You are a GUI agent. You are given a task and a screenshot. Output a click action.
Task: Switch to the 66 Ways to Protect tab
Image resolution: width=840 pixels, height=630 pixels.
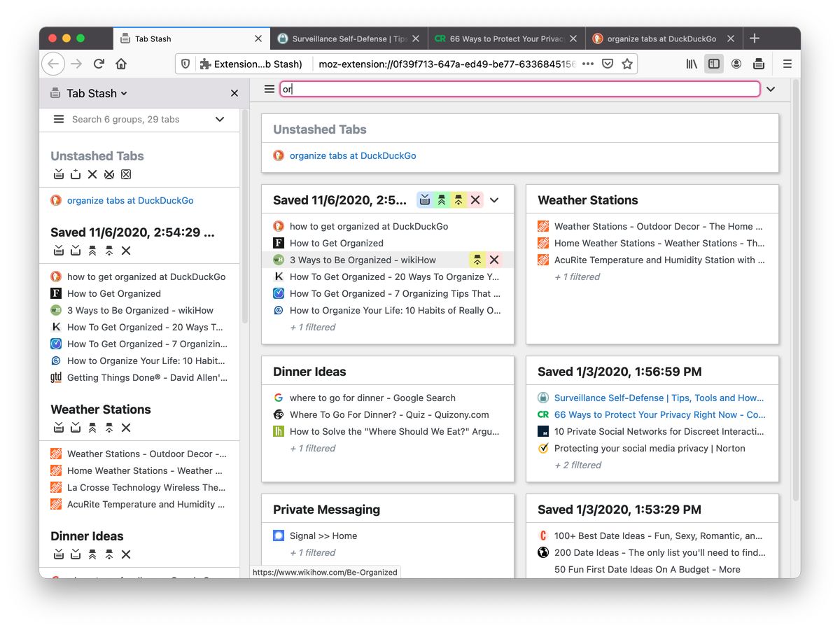click(500, 38)
